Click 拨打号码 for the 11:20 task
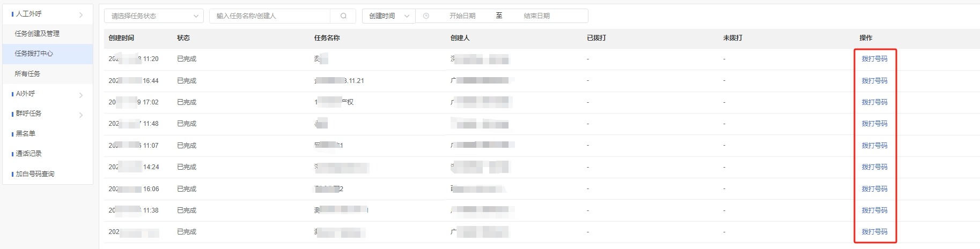The image size is (980, 249). point(874,59)
